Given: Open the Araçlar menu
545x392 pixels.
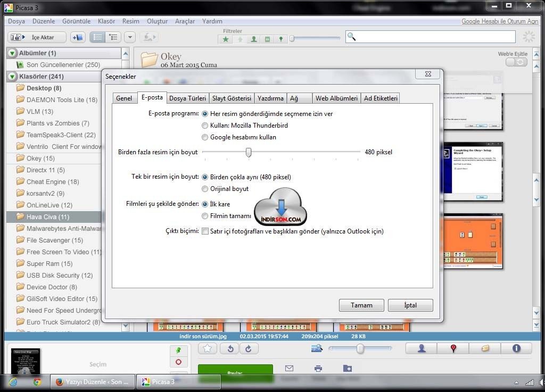Looking at the screenshot, I should [185, 21].
